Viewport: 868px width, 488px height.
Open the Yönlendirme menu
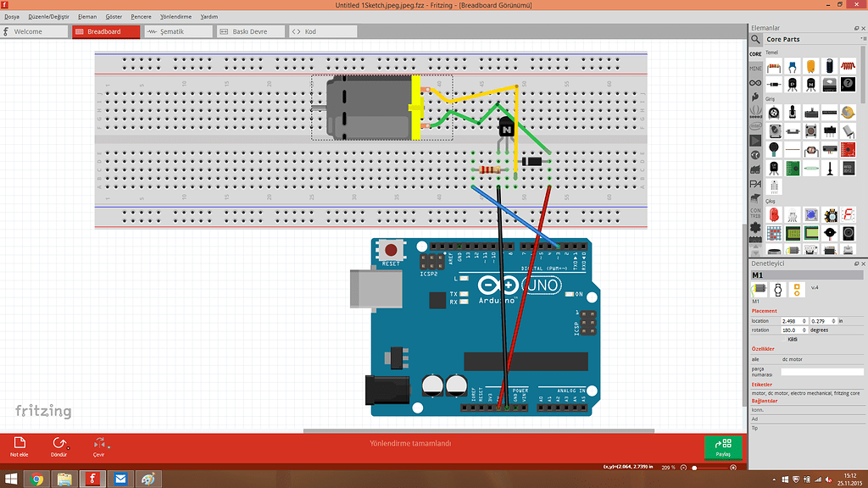click(175, 17)
